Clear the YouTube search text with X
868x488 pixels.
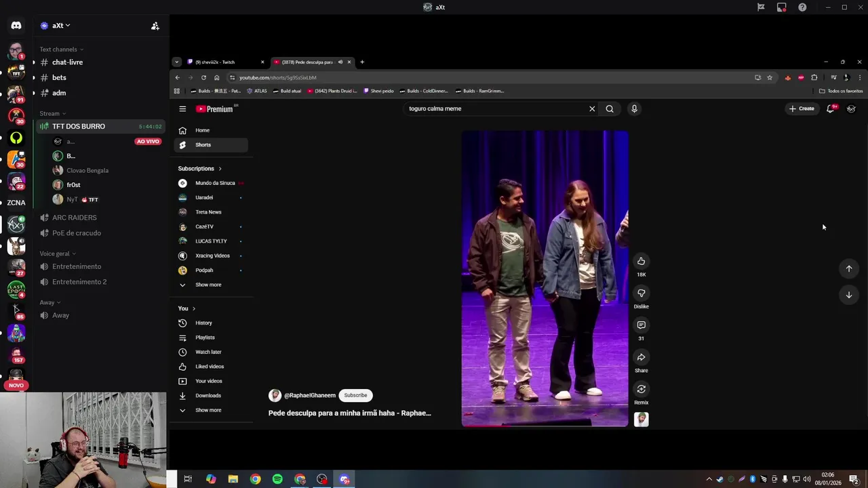coord(592,108)
